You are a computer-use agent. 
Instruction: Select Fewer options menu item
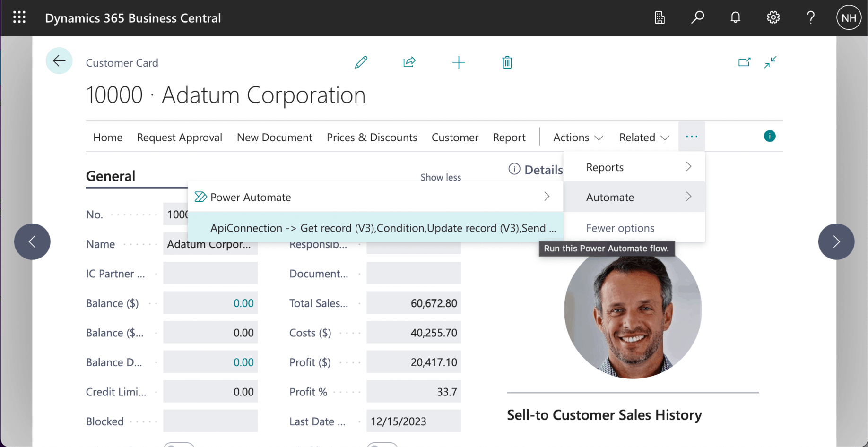coord(620,228)
